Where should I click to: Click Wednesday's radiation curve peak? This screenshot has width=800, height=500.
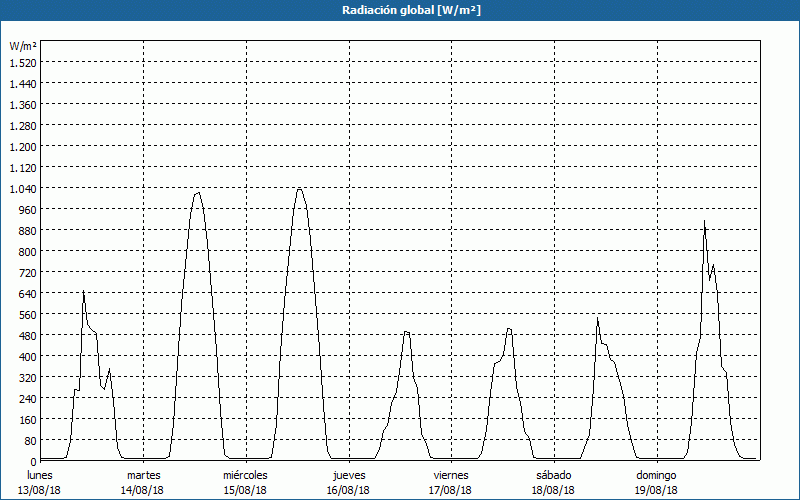(x=299, y=189)
